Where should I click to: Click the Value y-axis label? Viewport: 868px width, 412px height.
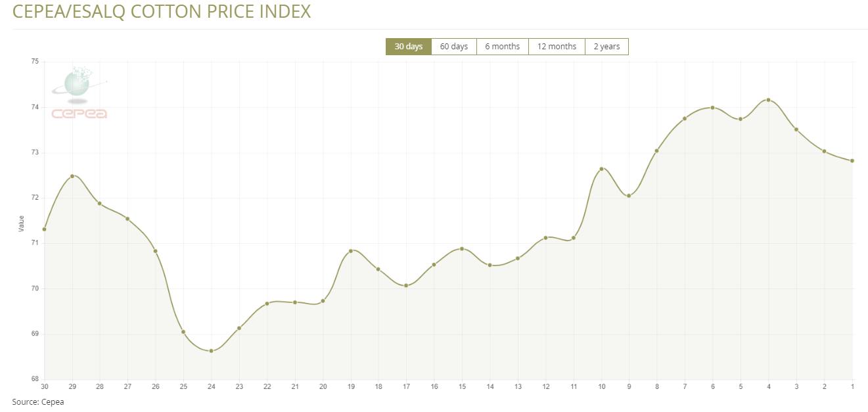(x=21, y=223)
